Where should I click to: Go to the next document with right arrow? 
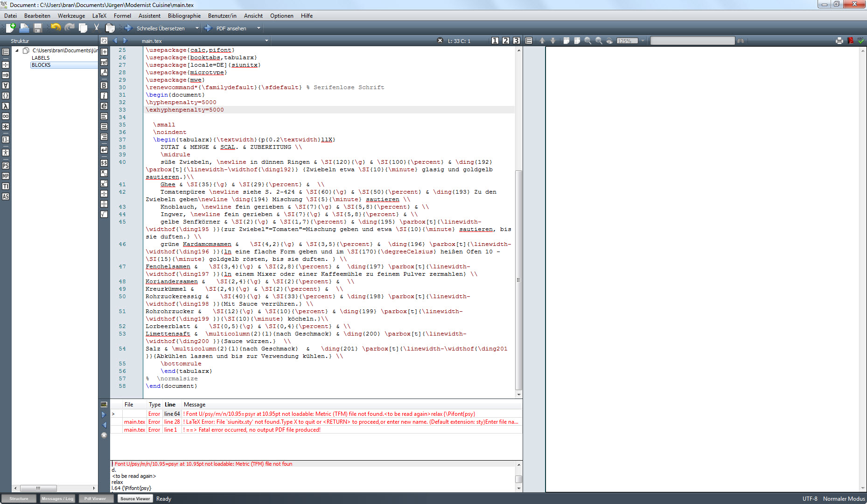[125, 41]
